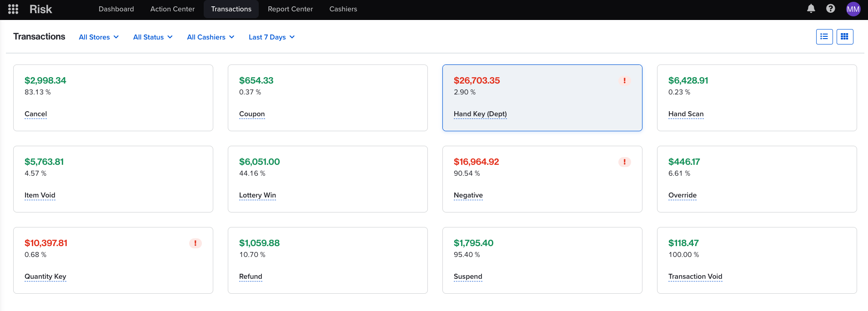This screenshot has height=311, width=868.
Task: Click the Risk logo text
Action: point(40,9)
